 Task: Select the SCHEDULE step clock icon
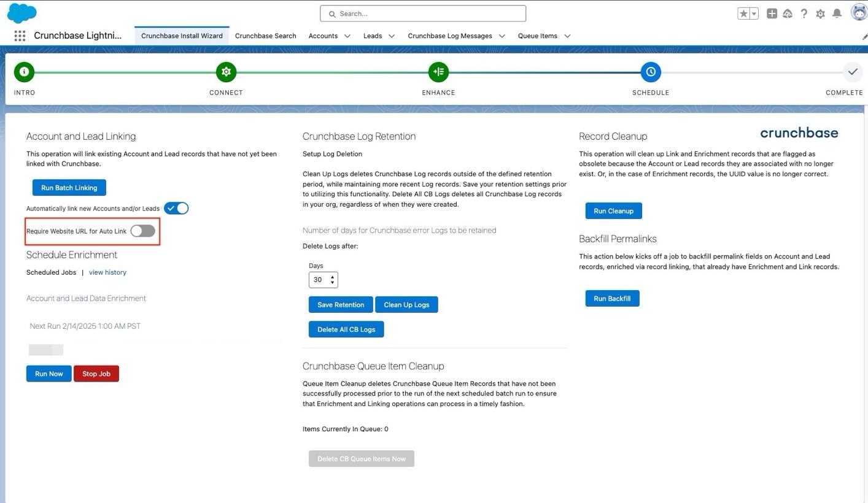pyautogui.click(x=651, y=72)
